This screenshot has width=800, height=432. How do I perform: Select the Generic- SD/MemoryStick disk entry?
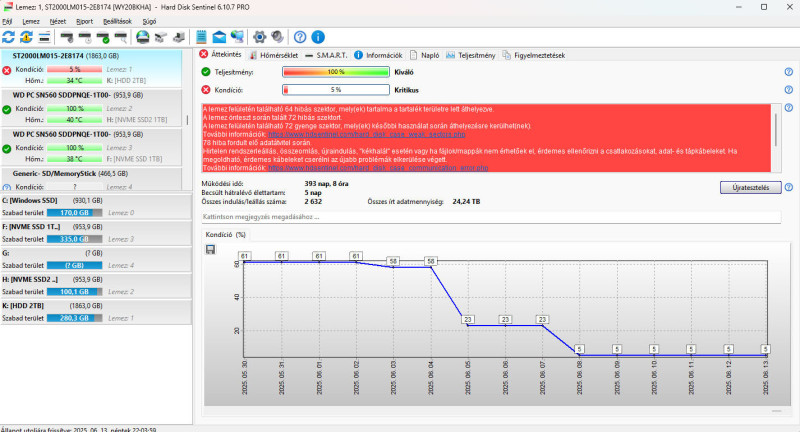point(91,180)
